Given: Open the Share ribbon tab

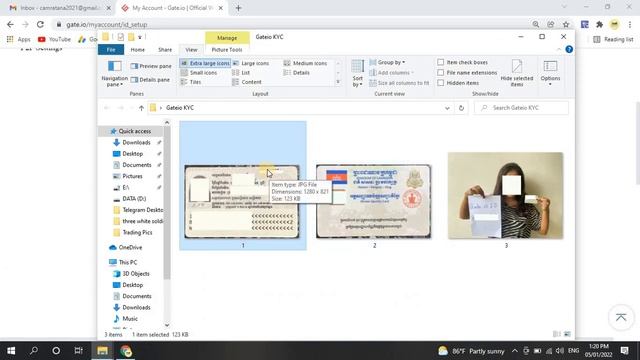Looking at the screenshot, I should 165,50.
